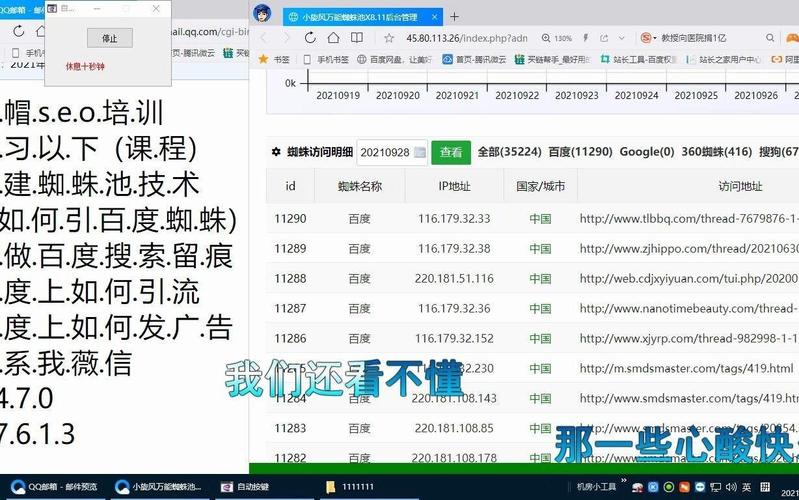Open URL www.xjyrp.com thread link
This screenshot has height=500, width=799.
pos(689,338)
